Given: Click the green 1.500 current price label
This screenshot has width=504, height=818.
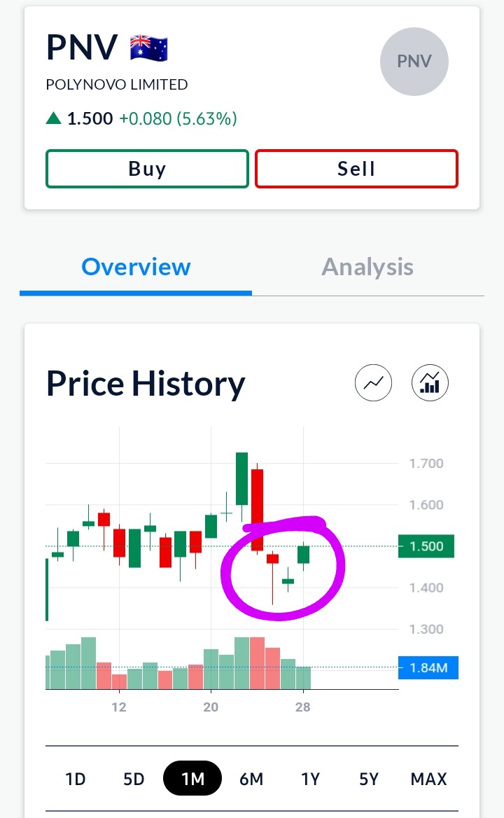Looking at the screenshot, I should coord(426,546).
